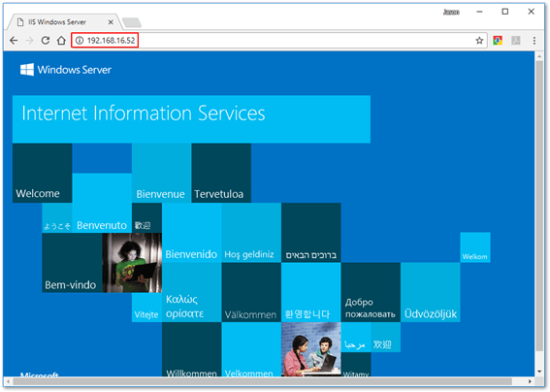Click the Добро пожаловать tile
550x392 pixels.
[x=371, y=292]
